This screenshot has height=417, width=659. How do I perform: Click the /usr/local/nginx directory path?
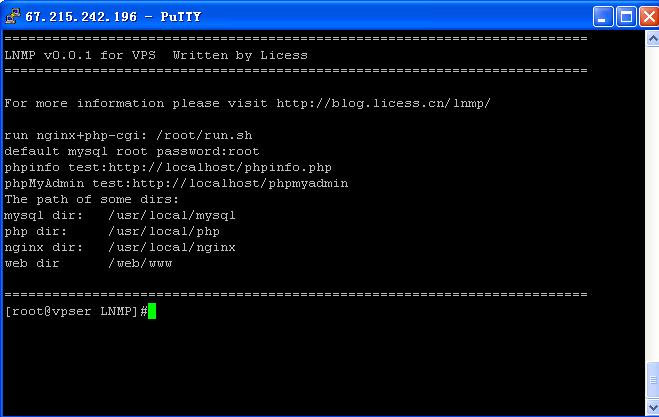click(171, 247)
